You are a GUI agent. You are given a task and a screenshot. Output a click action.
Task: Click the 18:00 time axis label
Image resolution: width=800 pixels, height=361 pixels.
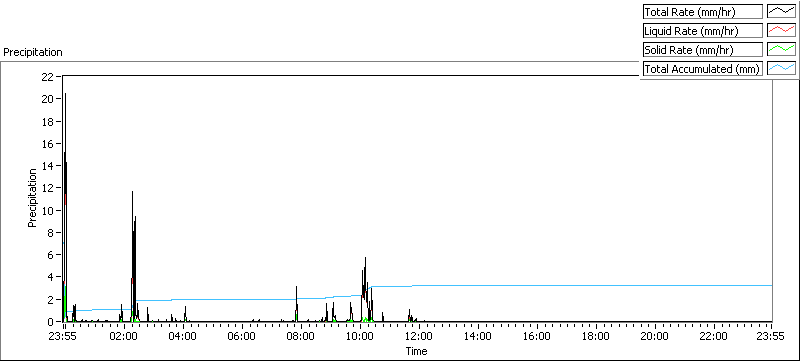596,336
